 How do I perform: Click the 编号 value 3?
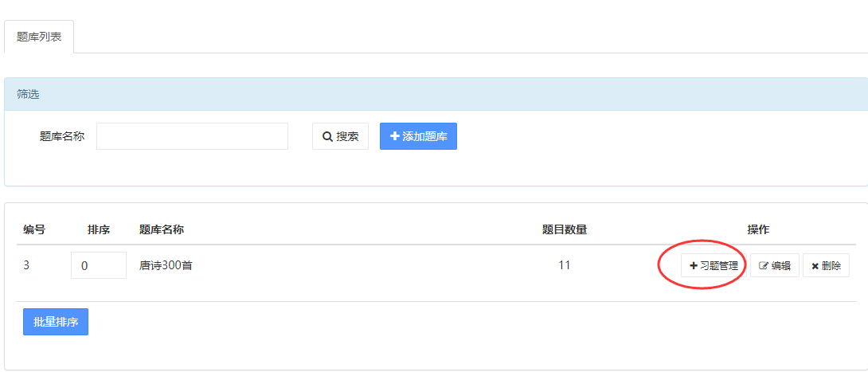[26, 266]
